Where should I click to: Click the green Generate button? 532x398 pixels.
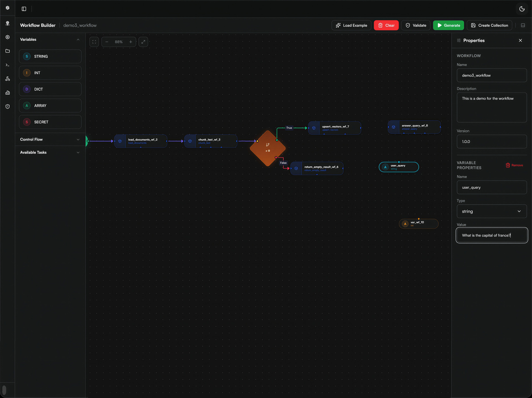pos(448,25)
